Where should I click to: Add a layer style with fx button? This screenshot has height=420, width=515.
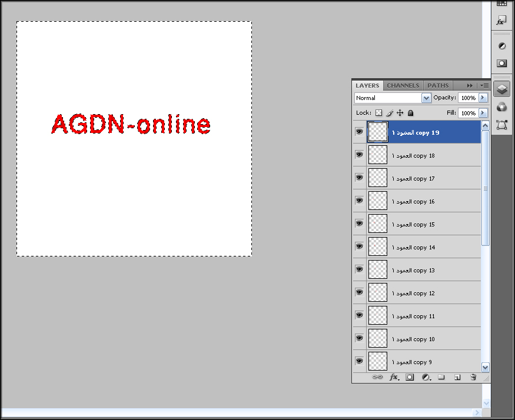394,377
